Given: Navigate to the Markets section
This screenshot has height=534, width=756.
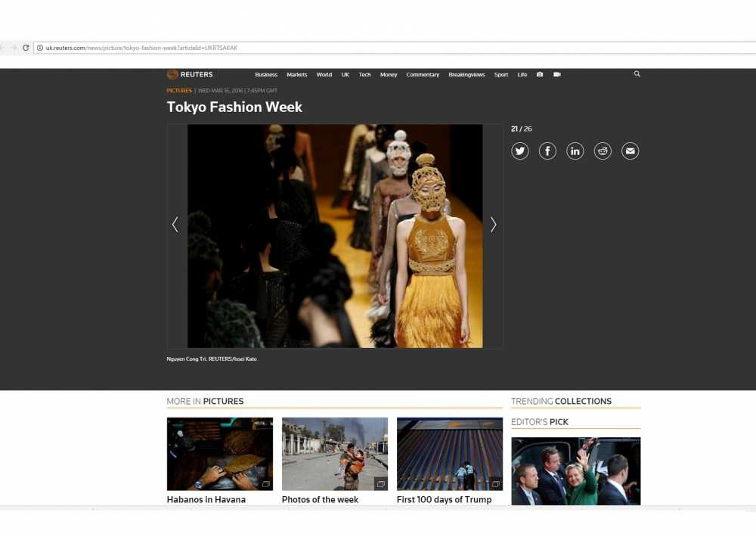Looking at the screenshot, I should tap(297, 75).
